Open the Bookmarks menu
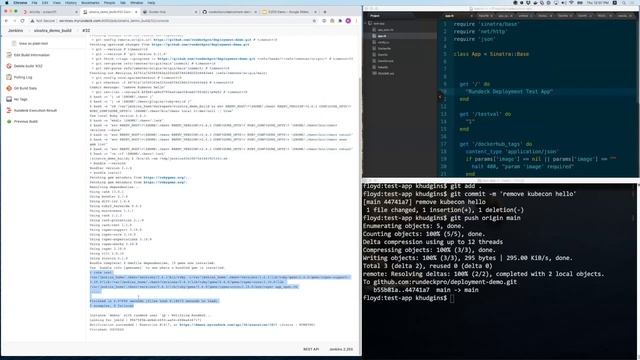 90,2
